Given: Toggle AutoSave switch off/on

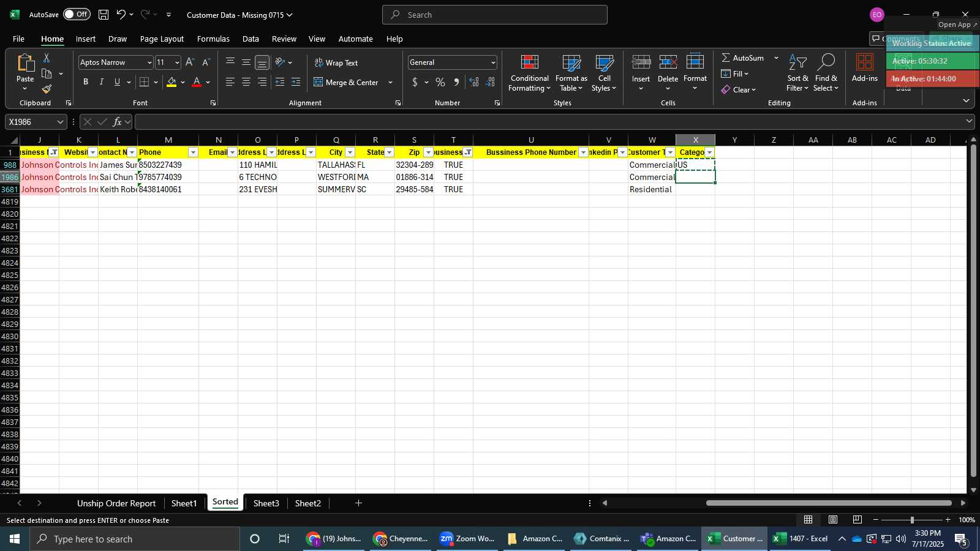Looking at the screenshot, I should (x=77, y=14).
